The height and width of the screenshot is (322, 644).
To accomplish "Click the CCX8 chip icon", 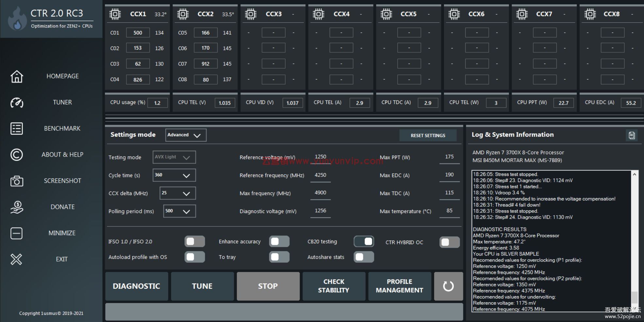I will (590, 14).
